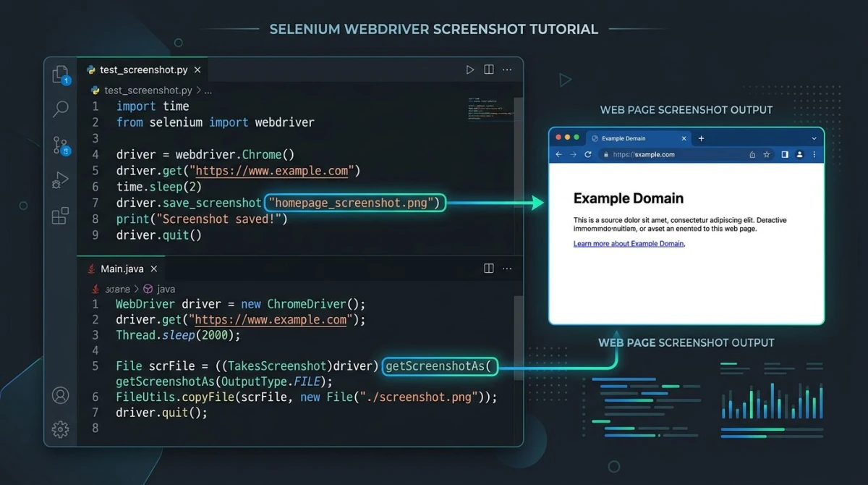The height and width of the screenshot is (485, 868).
Task: Open more actions for test_screenshot.py editor
Action: pos(507,69)
